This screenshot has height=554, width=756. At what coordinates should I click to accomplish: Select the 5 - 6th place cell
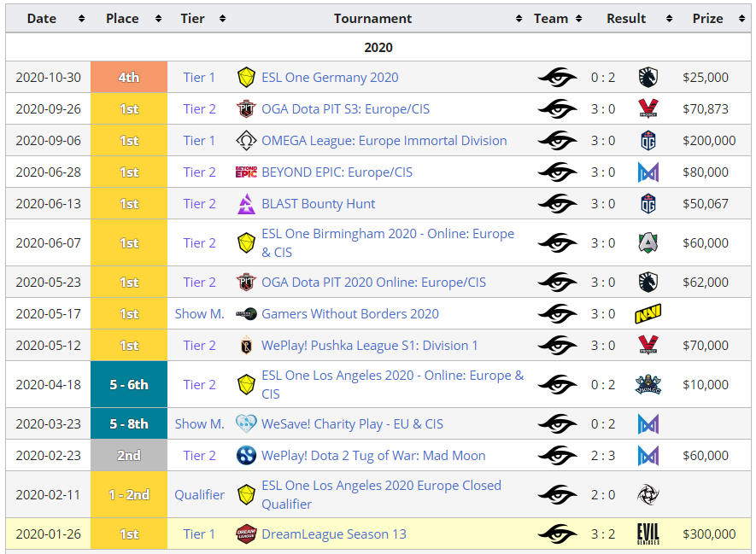tap(129, 384)
